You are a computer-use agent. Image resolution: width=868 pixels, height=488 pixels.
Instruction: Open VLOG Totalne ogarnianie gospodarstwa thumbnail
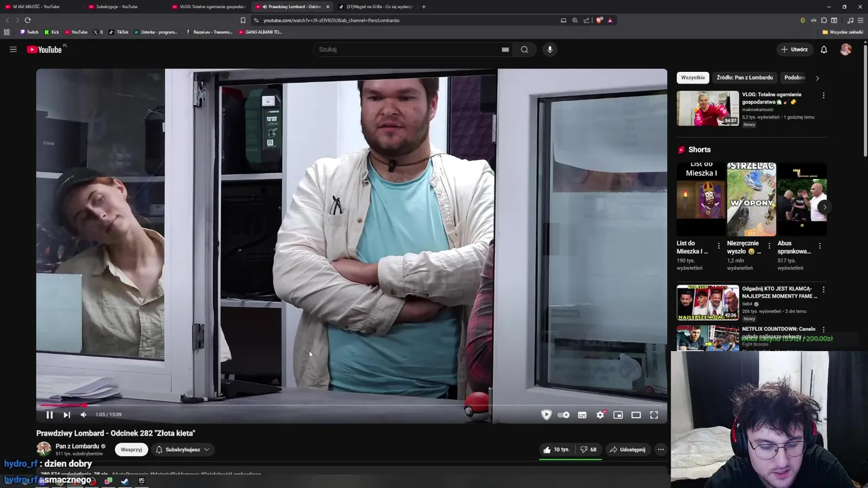(707, 108)
